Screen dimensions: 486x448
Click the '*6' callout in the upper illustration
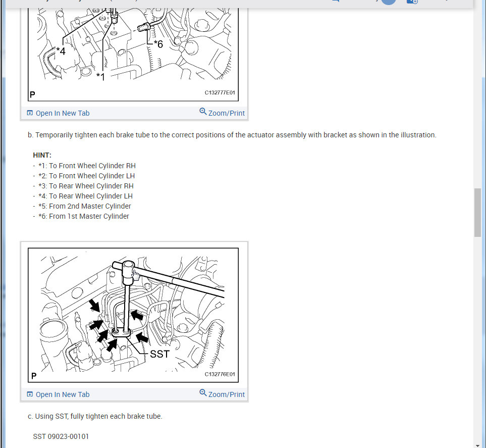158,44
